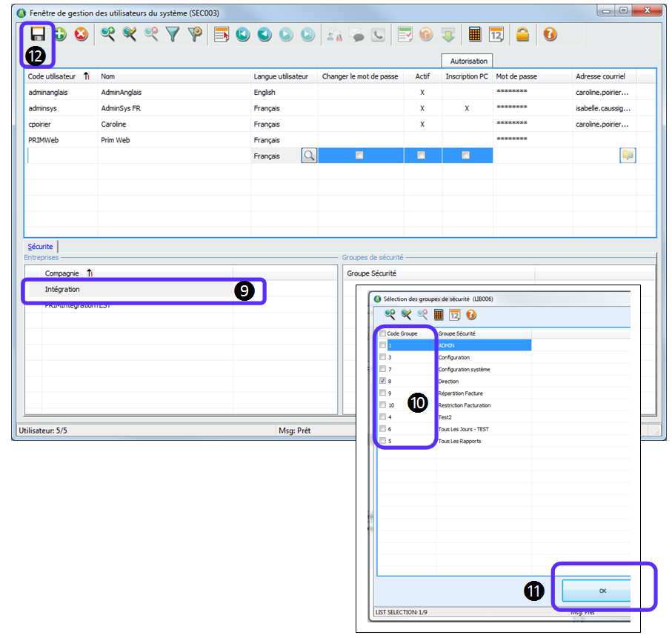Open the calculator in the main toolbar

(474, 34)
